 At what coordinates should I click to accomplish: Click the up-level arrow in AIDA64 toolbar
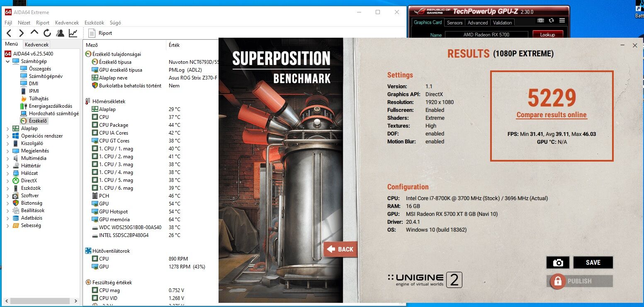pos(34,33)
